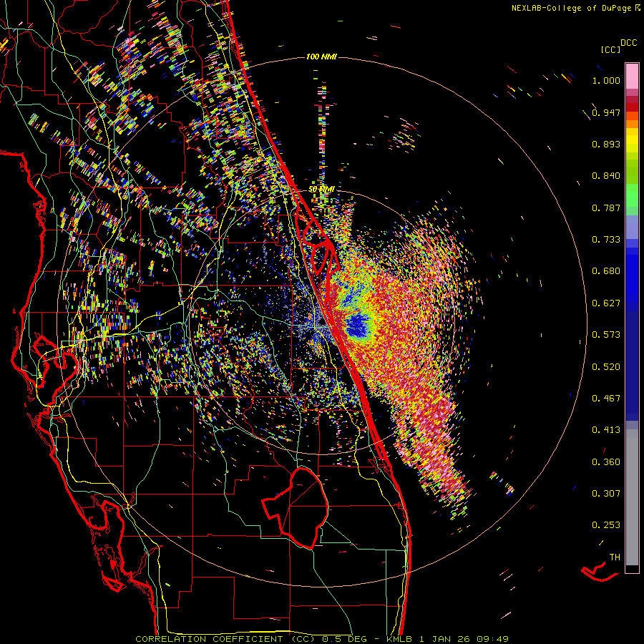Click the 0.467 value on the color scale
644x644 pixels.
tap(606, 398)
